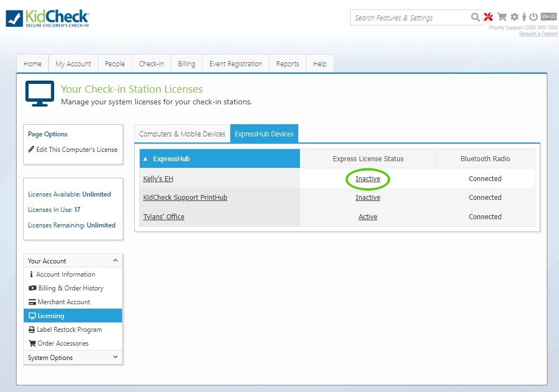
Task: Click the Label Restock Program printer icon
Action: [31, 330]
